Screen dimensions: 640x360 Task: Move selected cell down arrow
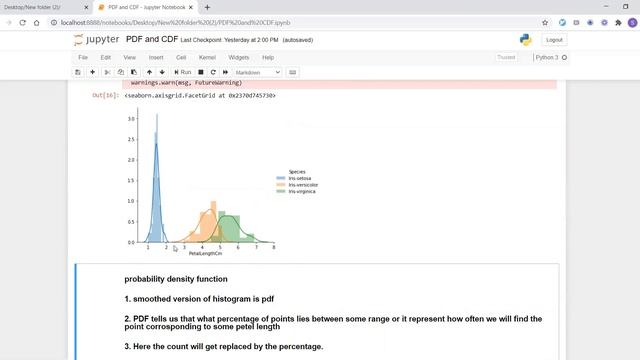tap(162, 72)
